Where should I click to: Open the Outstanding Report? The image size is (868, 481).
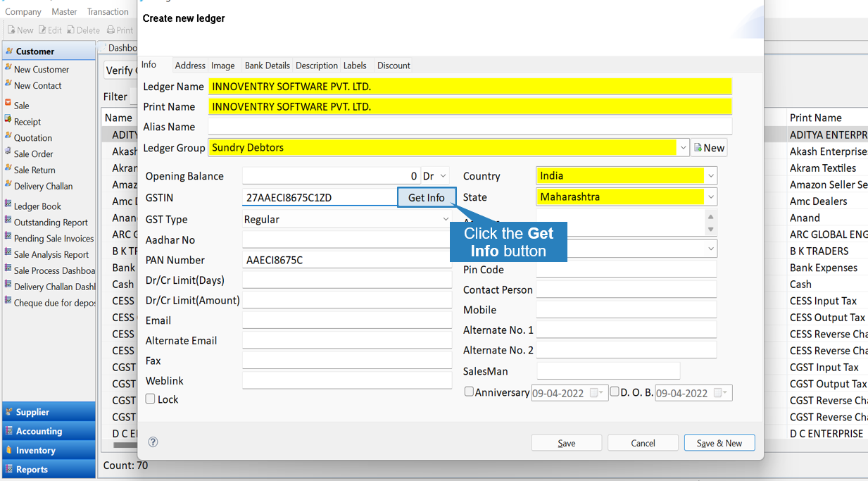51,222
